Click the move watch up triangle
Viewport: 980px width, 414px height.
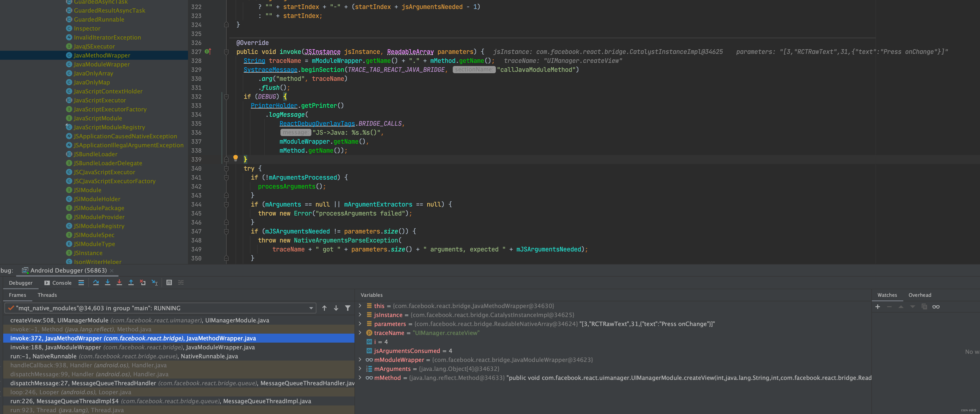click(901, 307)
